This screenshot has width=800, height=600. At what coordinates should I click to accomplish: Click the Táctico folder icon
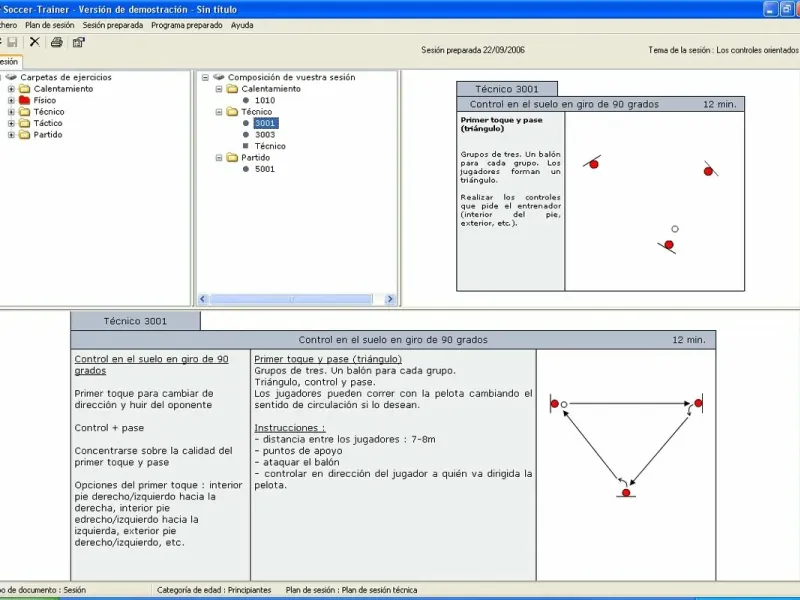tap(24, 123)
